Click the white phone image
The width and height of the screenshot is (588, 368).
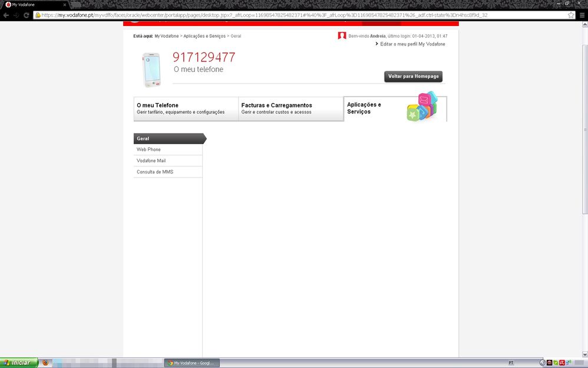[151, 70]
